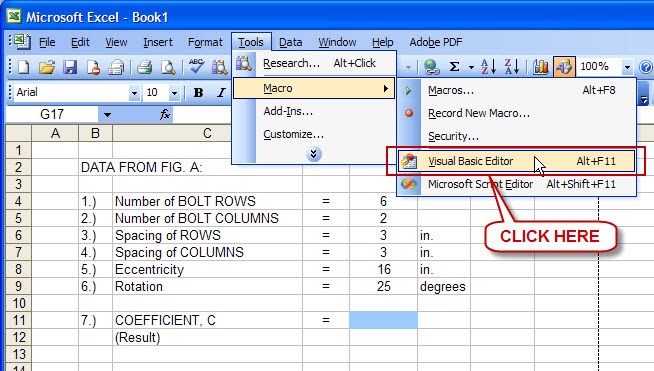Click the Print icon

pyautogui.click(x=144, y=67)
